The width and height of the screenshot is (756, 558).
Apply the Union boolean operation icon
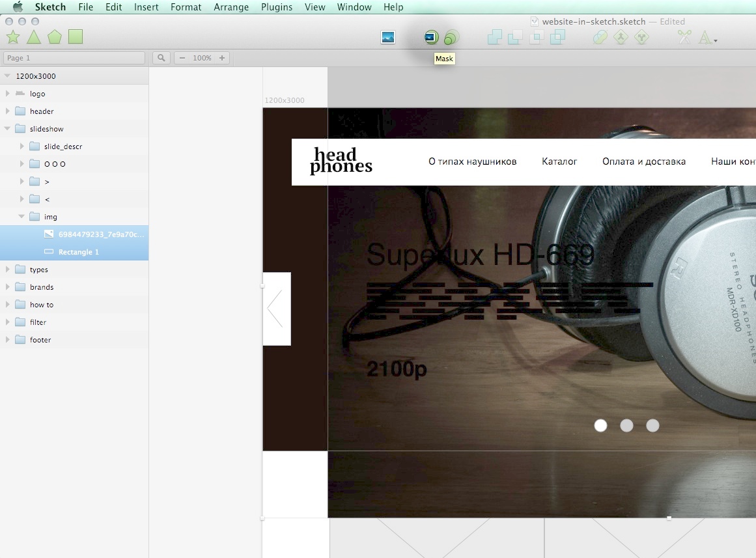coord(495,37)
